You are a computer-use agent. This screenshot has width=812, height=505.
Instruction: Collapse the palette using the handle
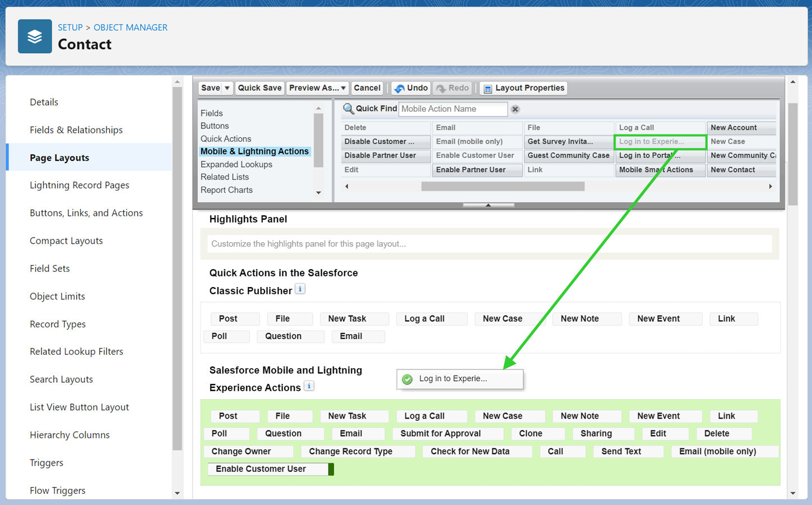tap(488, 205)
